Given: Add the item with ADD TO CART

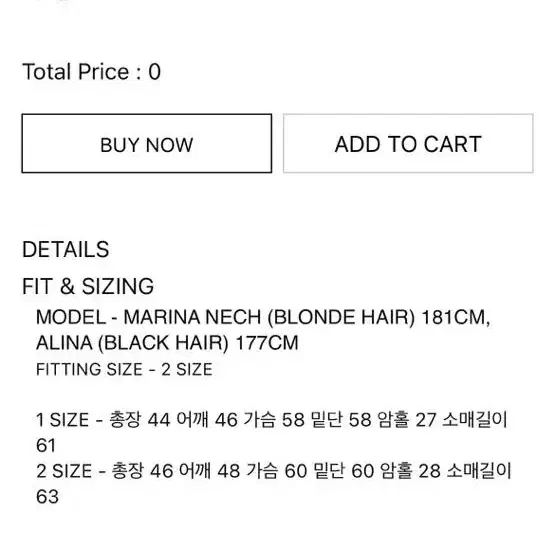Looking at the screenshot, I should (x=408, y=143).
